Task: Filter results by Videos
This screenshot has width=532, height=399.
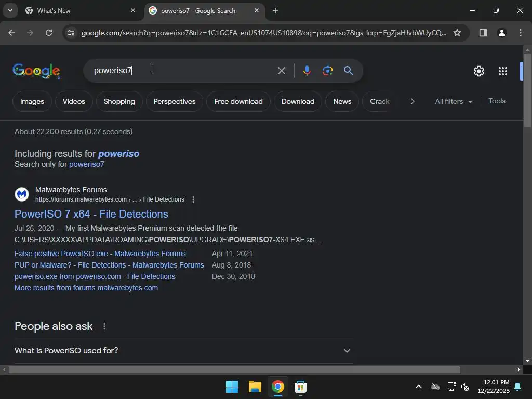Action: (x=74, y=101)
